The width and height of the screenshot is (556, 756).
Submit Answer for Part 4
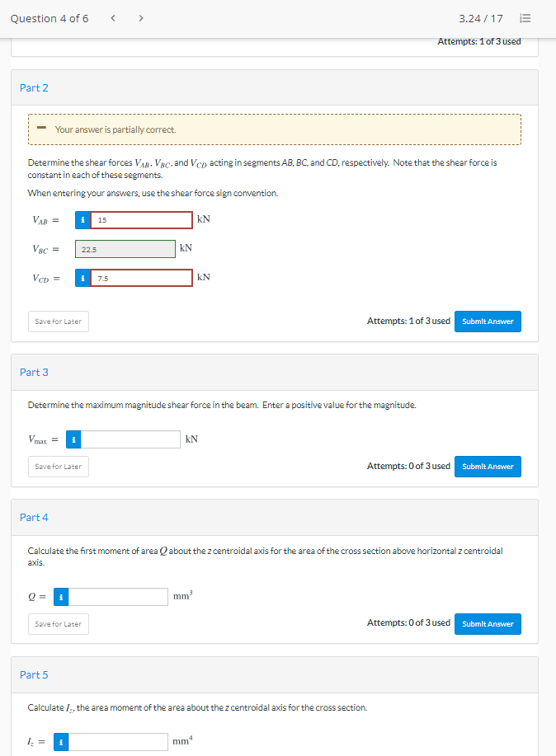(488, 624)
